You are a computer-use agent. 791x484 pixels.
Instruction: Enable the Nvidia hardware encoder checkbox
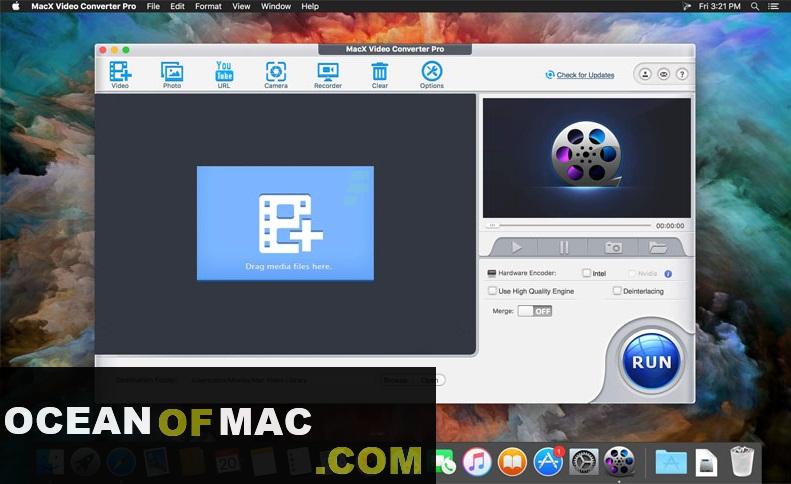[x=632, y=273]
